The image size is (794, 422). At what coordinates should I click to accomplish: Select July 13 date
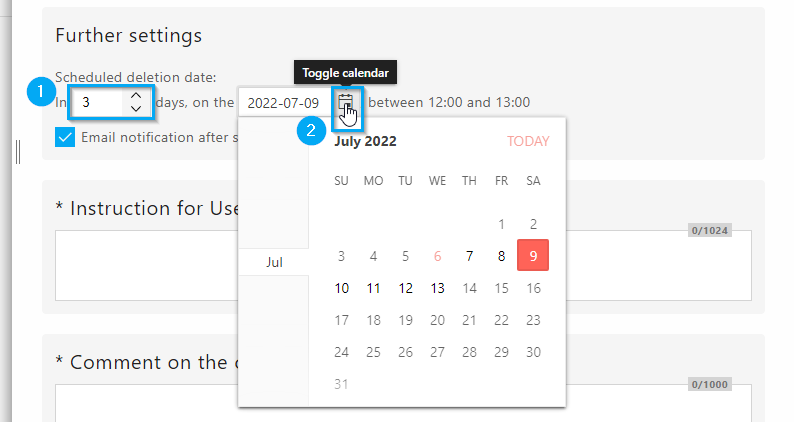pos(438,288)
